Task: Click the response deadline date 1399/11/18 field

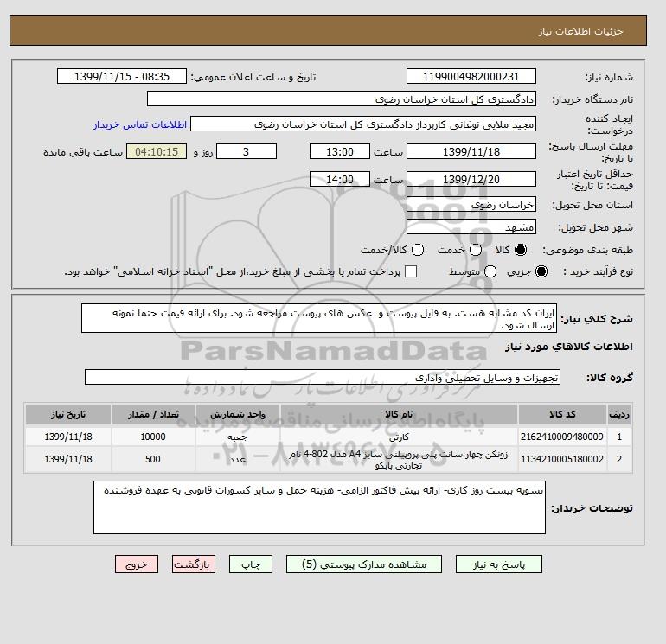Action: pos(471,151)
